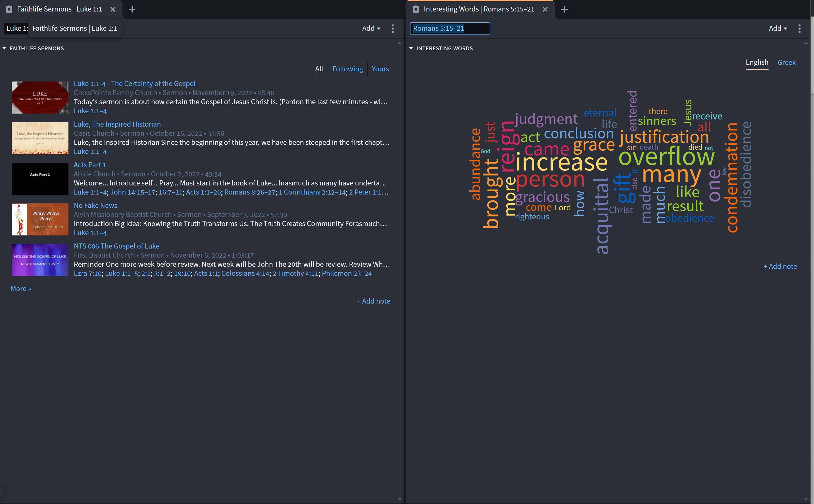Open the Colossians 4:14 reference link
The image size is (814, 504).
click(245, 273)
